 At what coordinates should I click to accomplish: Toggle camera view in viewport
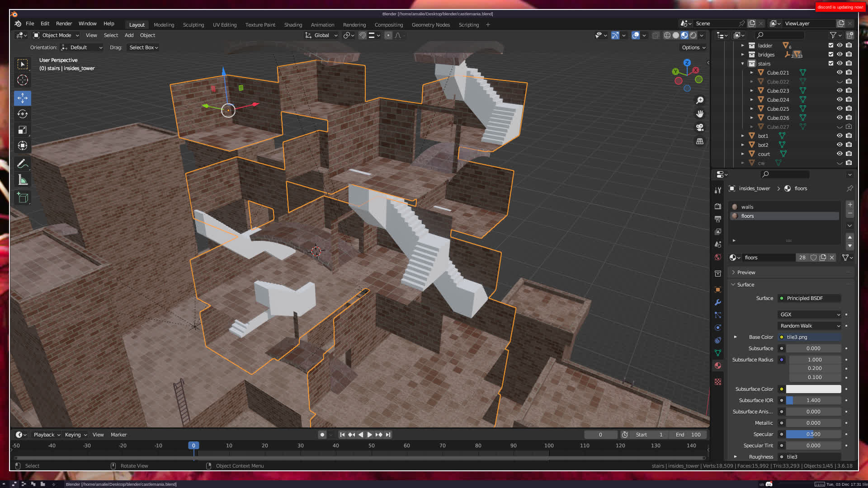[x=700, y=127]
